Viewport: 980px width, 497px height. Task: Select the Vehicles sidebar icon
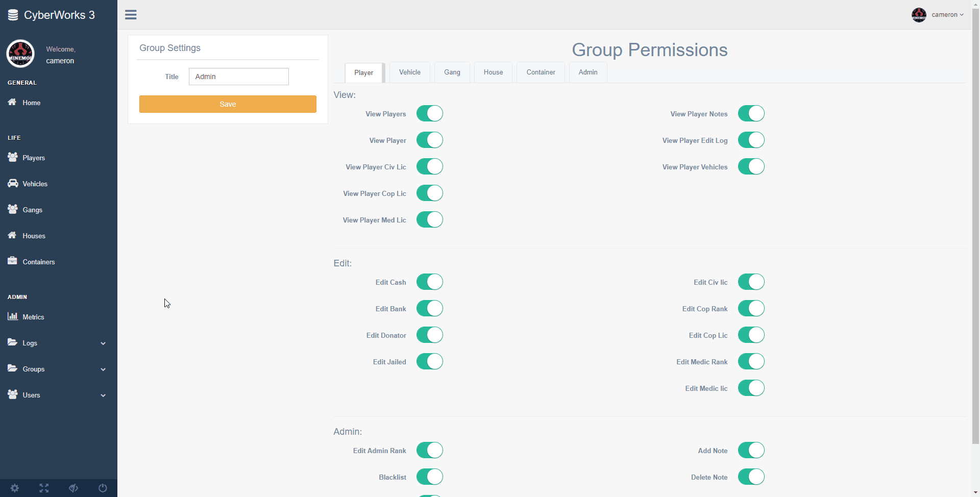point(35,184)
